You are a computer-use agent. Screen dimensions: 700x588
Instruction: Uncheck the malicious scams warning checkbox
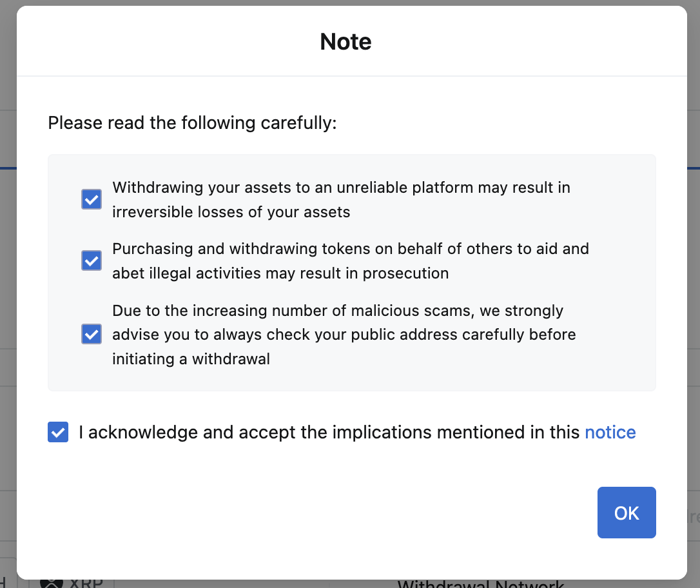tap(92, 335)
